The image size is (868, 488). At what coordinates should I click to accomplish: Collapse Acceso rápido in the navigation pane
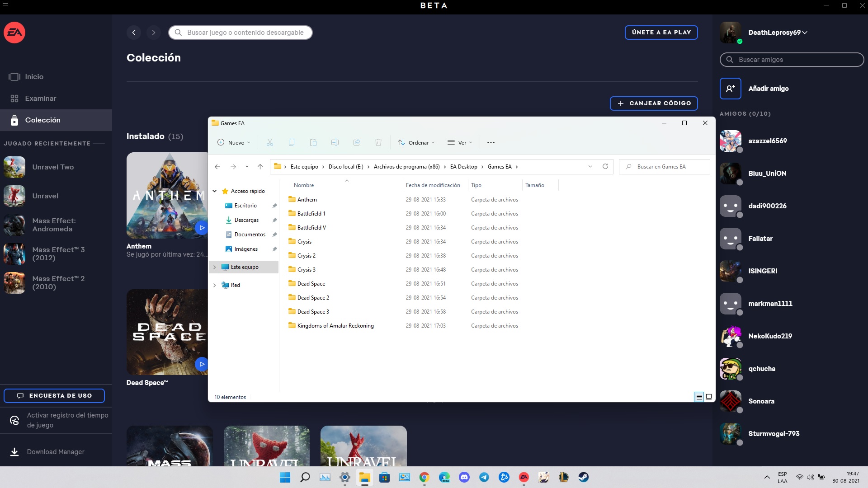(215, 191)
